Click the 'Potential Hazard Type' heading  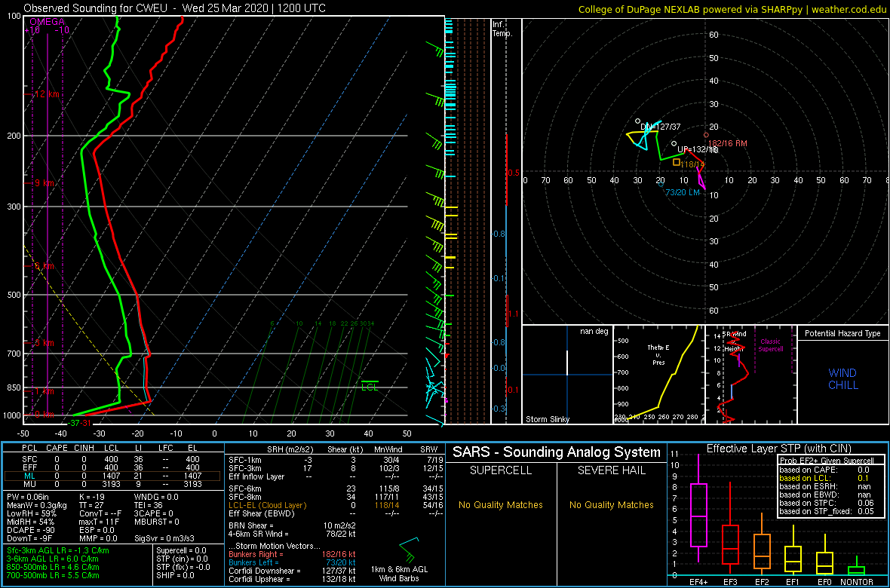[842, 334]
